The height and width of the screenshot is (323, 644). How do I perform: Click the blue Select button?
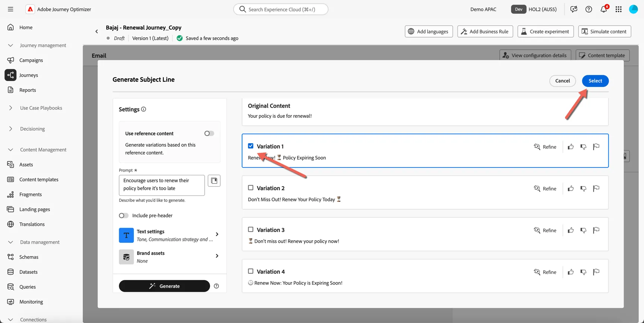(595, 81)
